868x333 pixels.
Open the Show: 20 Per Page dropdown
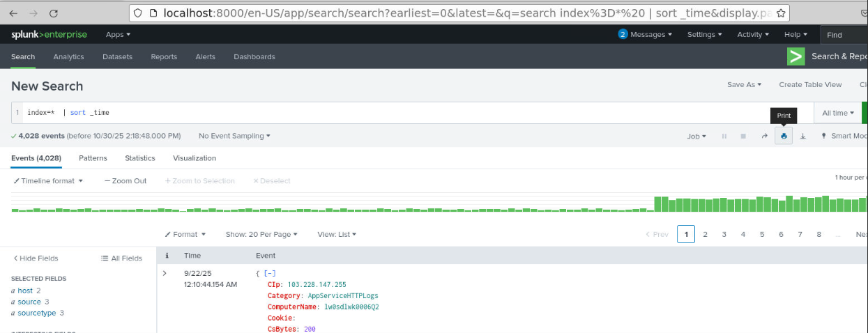tap(261, 235)
